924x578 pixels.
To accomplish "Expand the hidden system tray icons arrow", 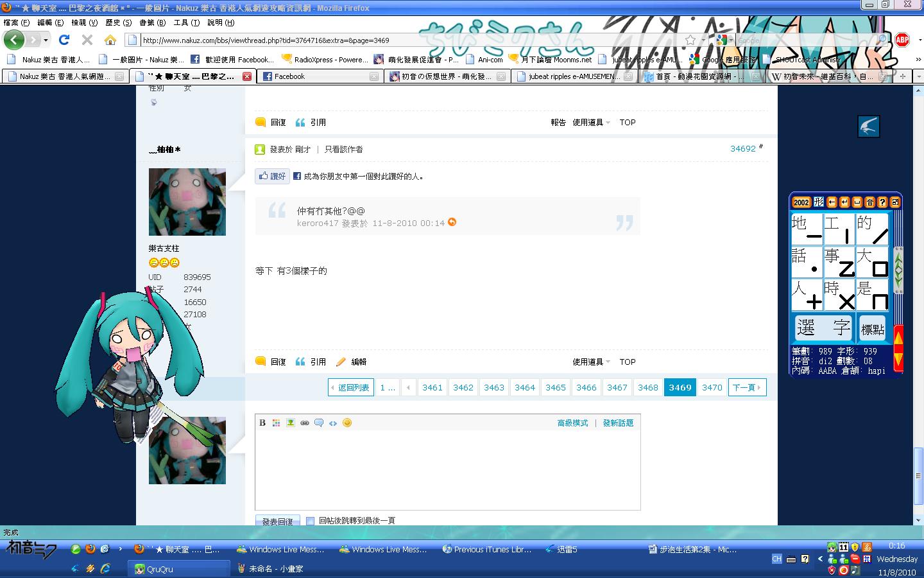I will 820,559.
